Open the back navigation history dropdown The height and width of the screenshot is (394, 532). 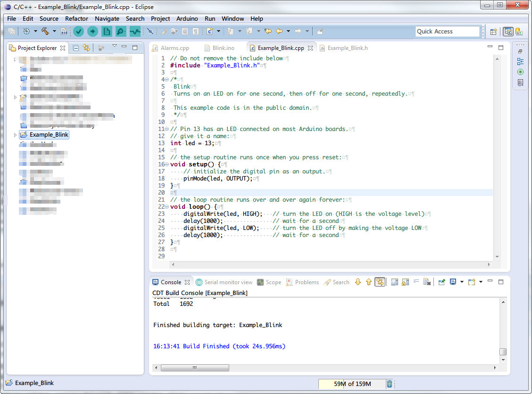click(288, 31)
